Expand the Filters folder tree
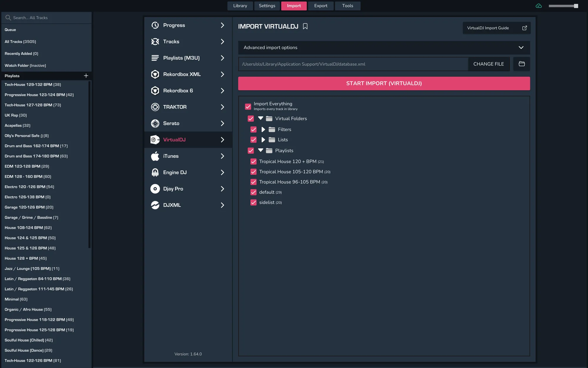 (x=263, y=130)
